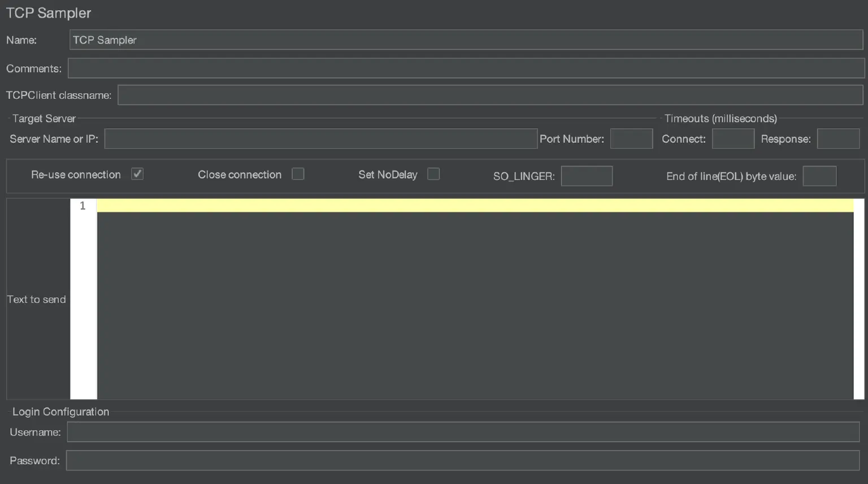The image size is (868, 484).
Task: Select the Response timeout field
Action: [x=838, y=138]
